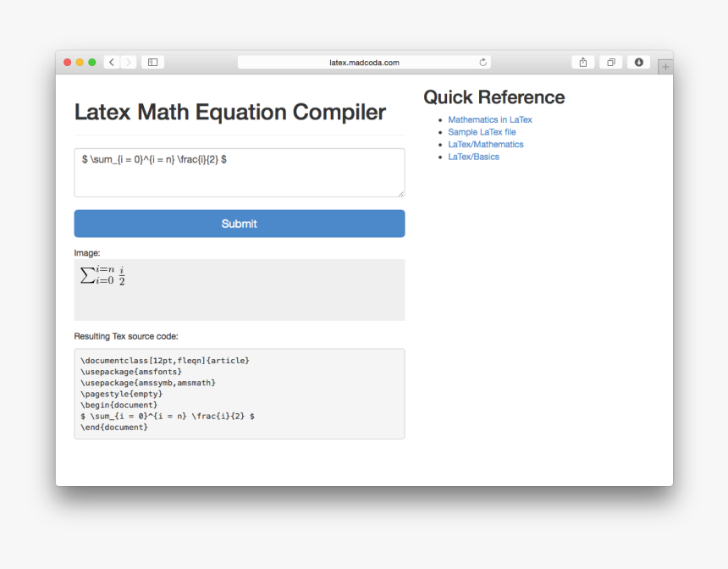This screenshot has height=569, width=728.
Task: Visit the LaTex/Basics link
Action: 473,157
